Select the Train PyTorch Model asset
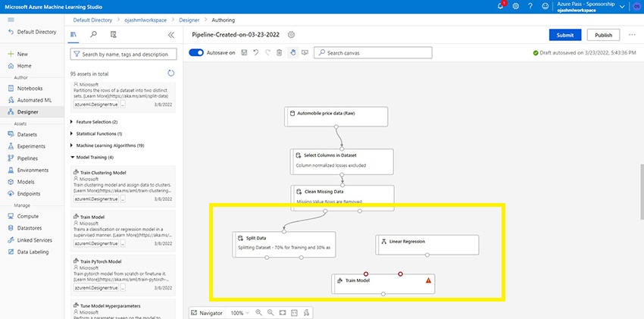Screen dimensions: 644x319 point(123,275)
